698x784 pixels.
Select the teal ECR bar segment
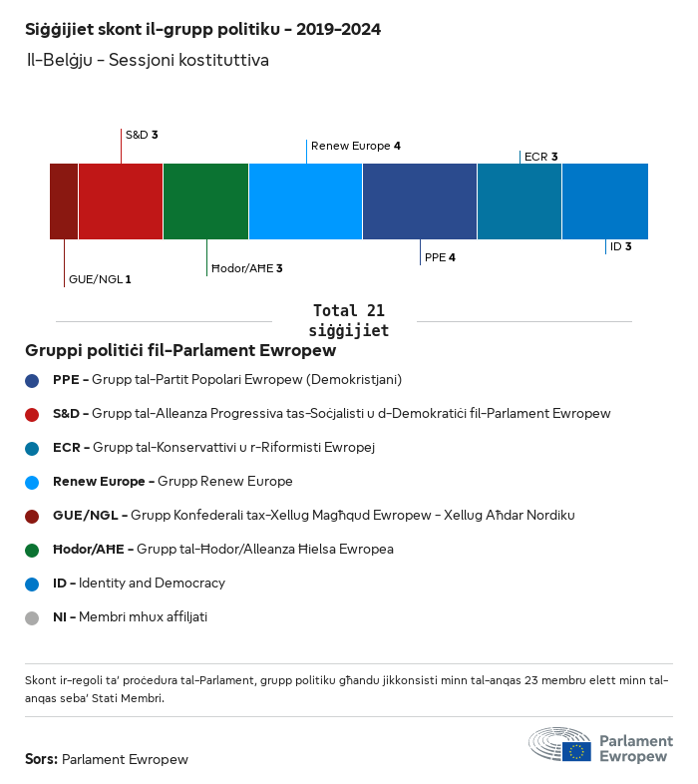pos(520,201)
